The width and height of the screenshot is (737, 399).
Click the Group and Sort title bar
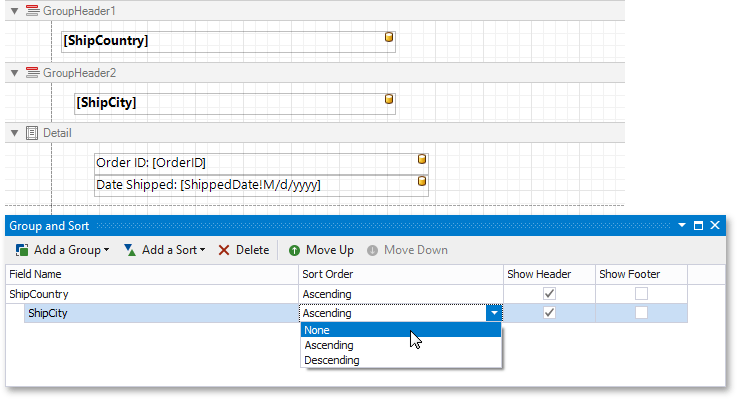click(365, 226)
